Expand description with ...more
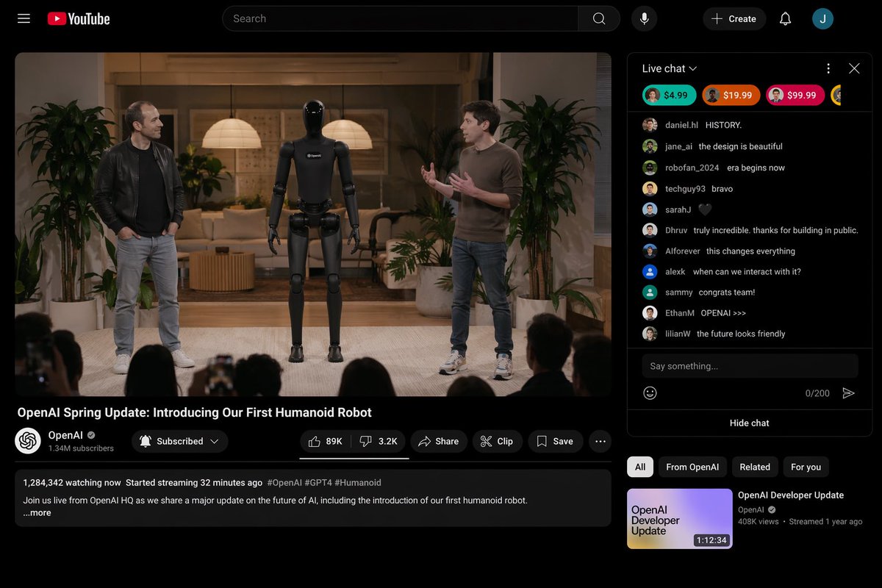The image size is (882, 588). (37, 513)
